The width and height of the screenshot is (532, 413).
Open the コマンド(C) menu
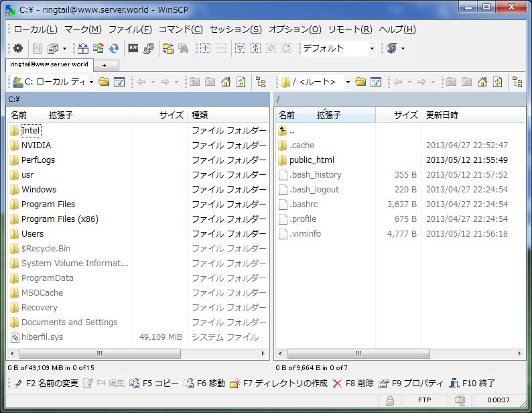tap(180, 29)
